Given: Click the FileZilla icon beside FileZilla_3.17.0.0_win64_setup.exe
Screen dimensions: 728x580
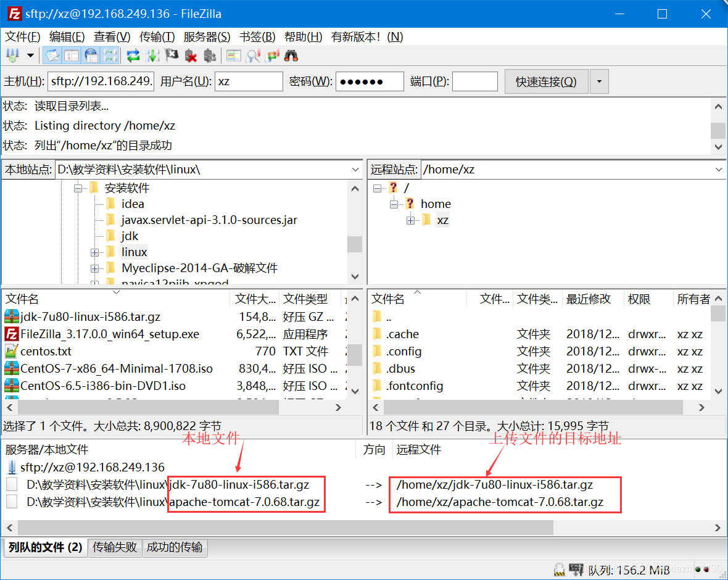Looking at the screenshot, I should tap(11, 334).
